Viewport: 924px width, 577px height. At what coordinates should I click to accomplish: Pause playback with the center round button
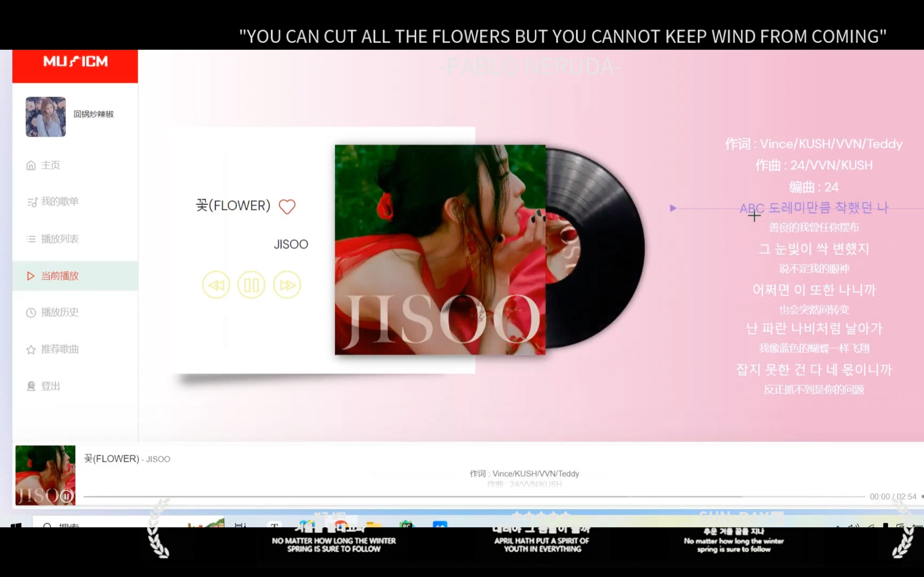251,285
